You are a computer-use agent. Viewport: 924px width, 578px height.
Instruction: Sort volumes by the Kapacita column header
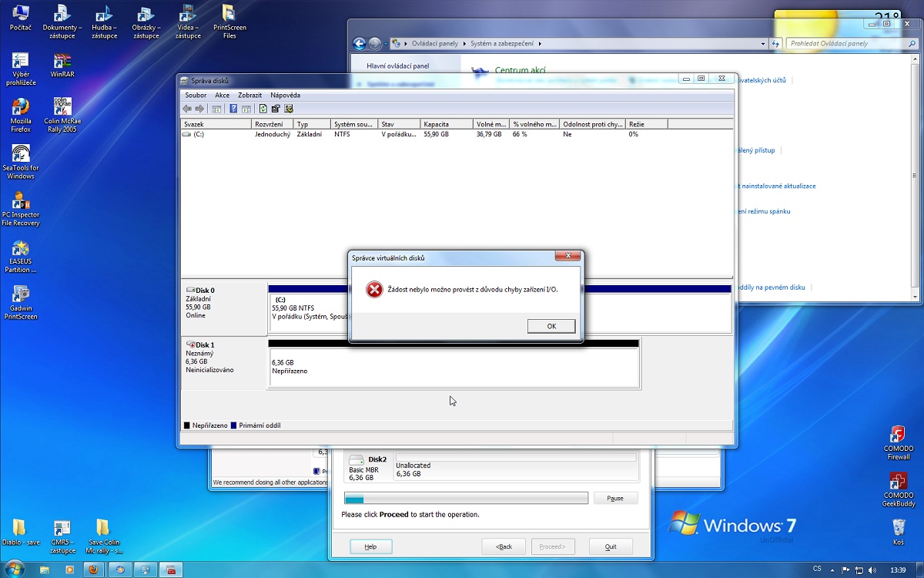(x=447, y=124)
